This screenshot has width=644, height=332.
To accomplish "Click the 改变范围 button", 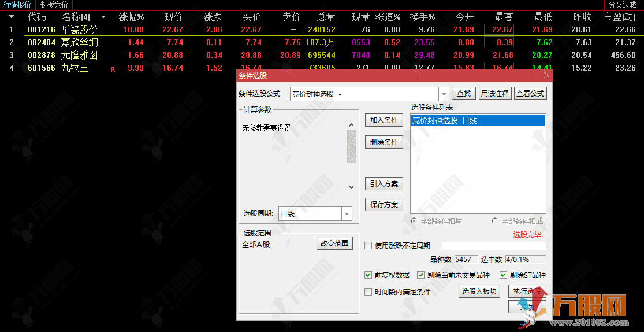I will click(x=334, y=243).
